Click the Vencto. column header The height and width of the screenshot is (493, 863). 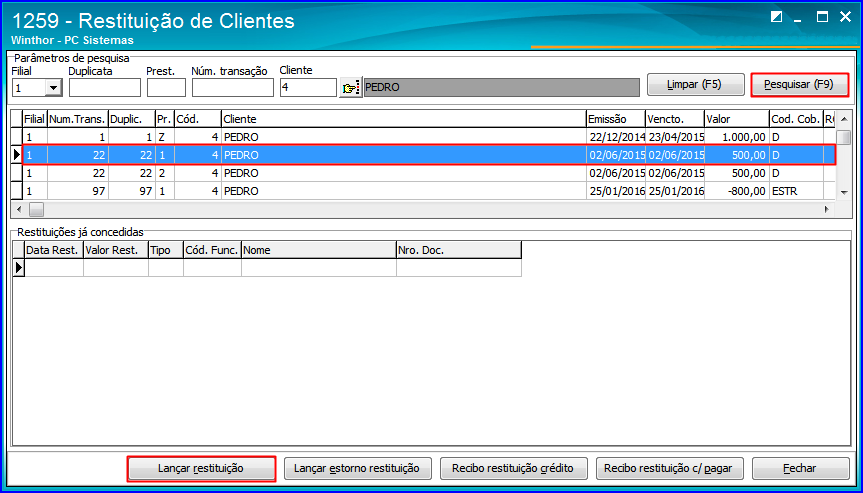(675, 119)
